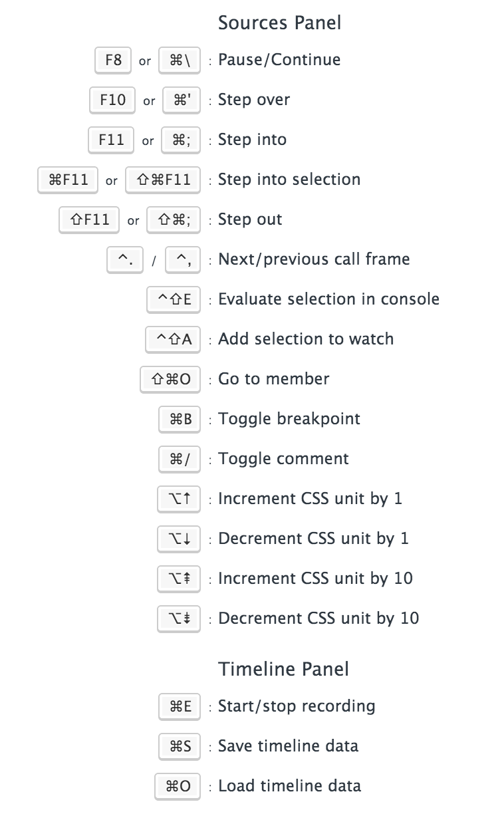This screenshot has width=504, height=814.
Task: Click the 'Step into selection' description text
Action: click(x=289, y=180)
